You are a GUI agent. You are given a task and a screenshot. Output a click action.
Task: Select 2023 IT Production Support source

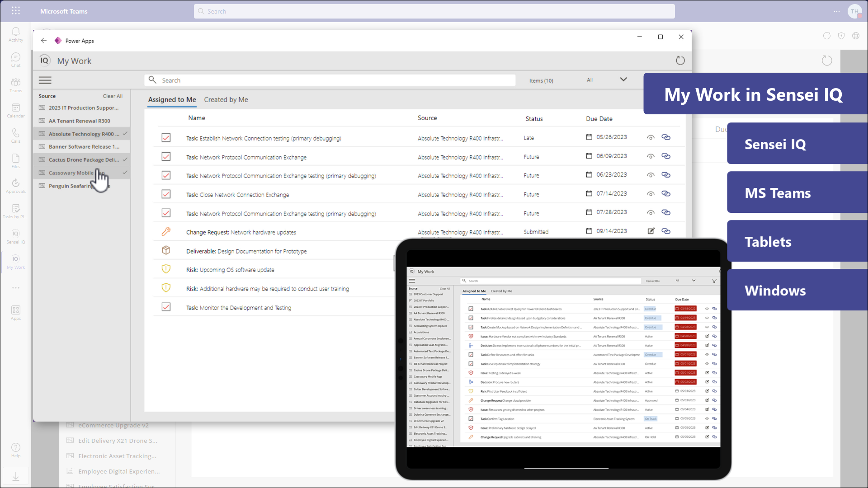82,108
